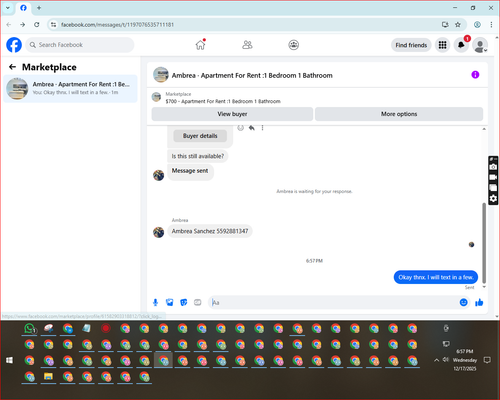The height and width of the screenshot is (400, 500).
Task: Open settings gear in side overlay
Action: [493, 199]
